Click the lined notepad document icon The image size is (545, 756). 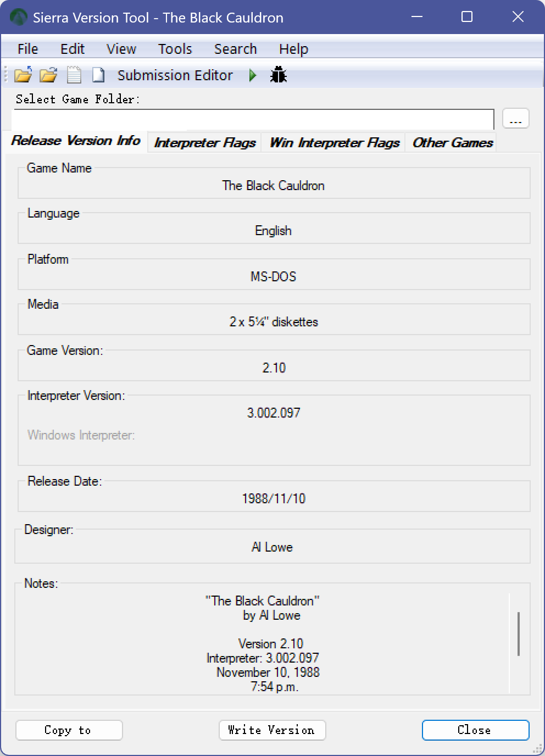pyautogui.click(x=74, y=75)
